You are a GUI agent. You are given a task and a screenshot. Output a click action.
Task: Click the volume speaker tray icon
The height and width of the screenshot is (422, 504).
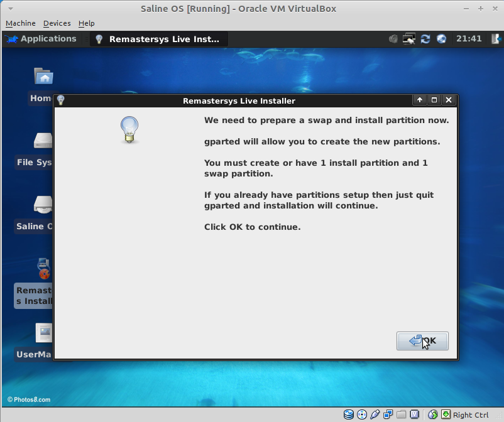point(393,39)
